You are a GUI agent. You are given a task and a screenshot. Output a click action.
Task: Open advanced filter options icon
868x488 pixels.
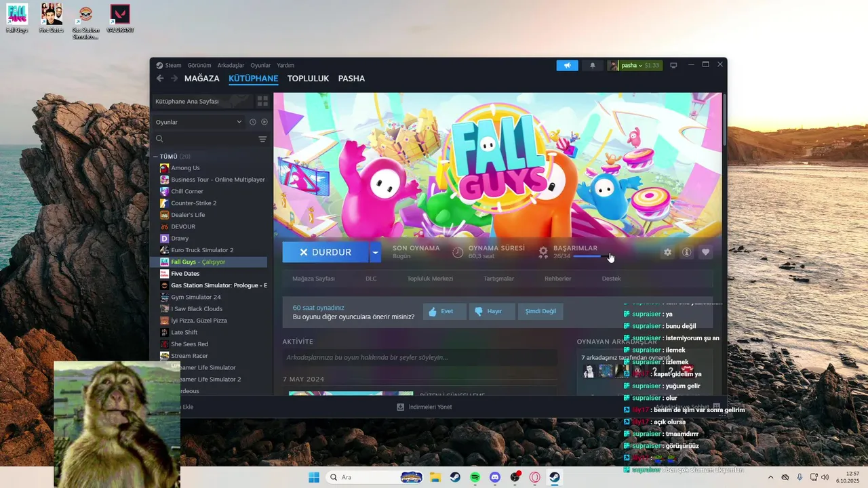point(262,139)
